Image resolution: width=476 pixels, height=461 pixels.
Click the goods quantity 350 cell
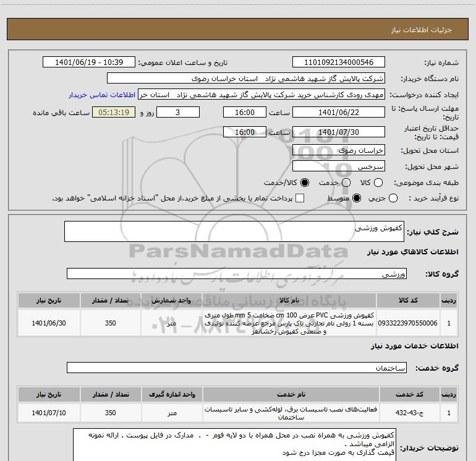click(111, 323)
